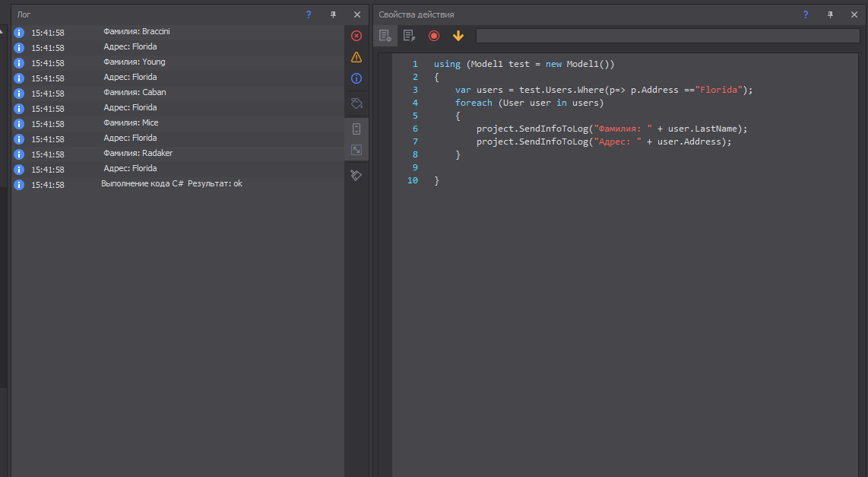This screenshot has height=477, width=868.
Task: Open the document-with-lightning tab in action properties
Action: pyautogui.click(x=409, y=36)
